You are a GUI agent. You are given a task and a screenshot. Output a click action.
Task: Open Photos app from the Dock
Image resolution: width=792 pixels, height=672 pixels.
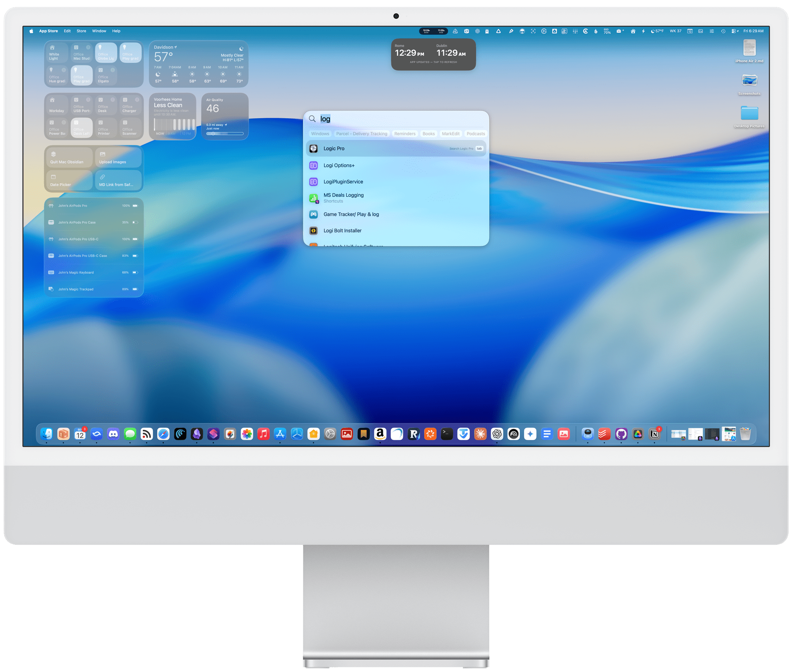[247, 434]
